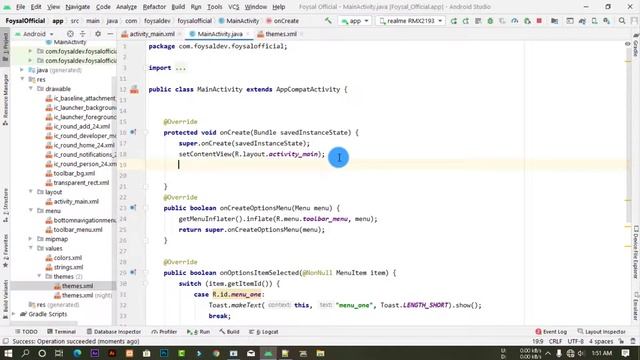Click Apply Changes and Restart Activity icon
Viewport: 640px width, 360px height.
pyautogui.click(x=466, y=21)
